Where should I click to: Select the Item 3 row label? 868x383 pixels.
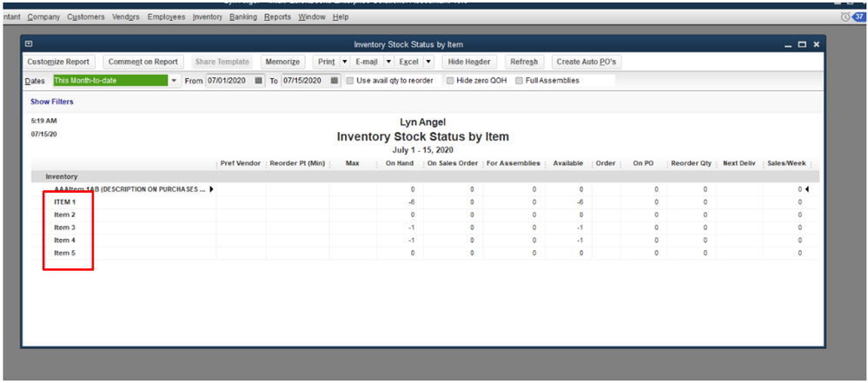65,228
